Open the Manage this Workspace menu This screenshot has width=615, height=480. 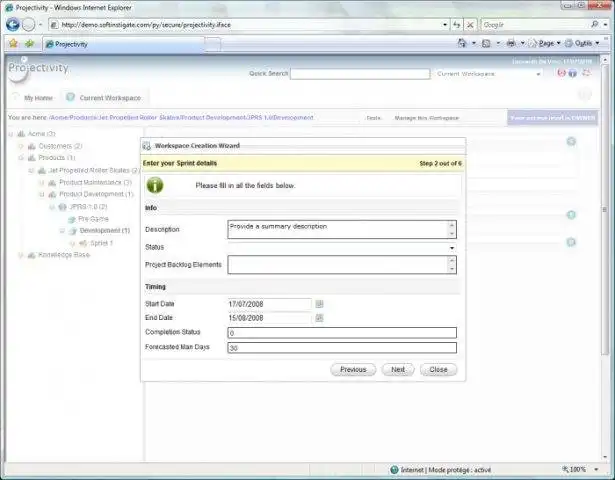(427, 118)
